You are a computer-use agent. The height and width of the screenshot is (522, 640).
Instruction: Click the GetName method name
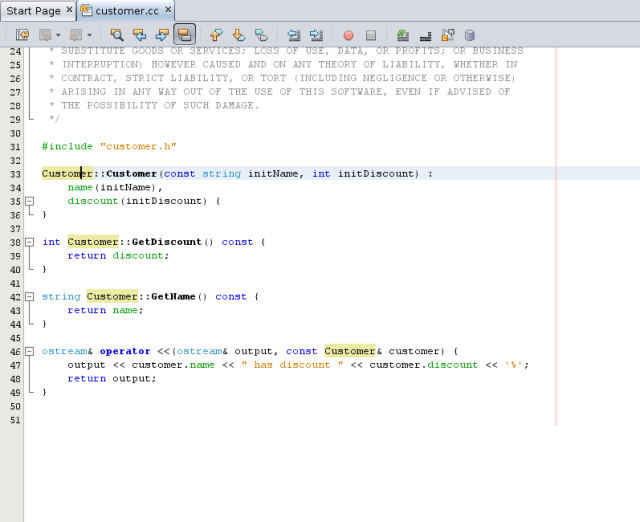click(x=173, y=297)
